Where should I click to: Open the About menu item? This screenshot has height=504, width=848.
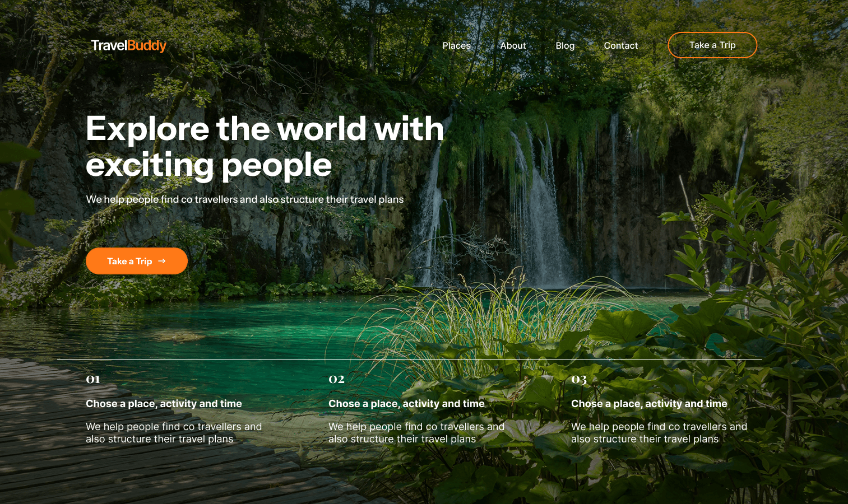(513, 46)
